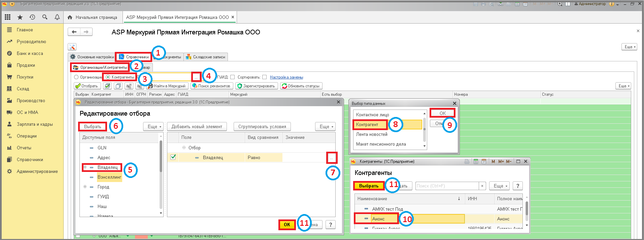The height and width of the screenshot is (240, 644).
Task: Switch to Начальная страница tab
Action: [x=93, y=17]
